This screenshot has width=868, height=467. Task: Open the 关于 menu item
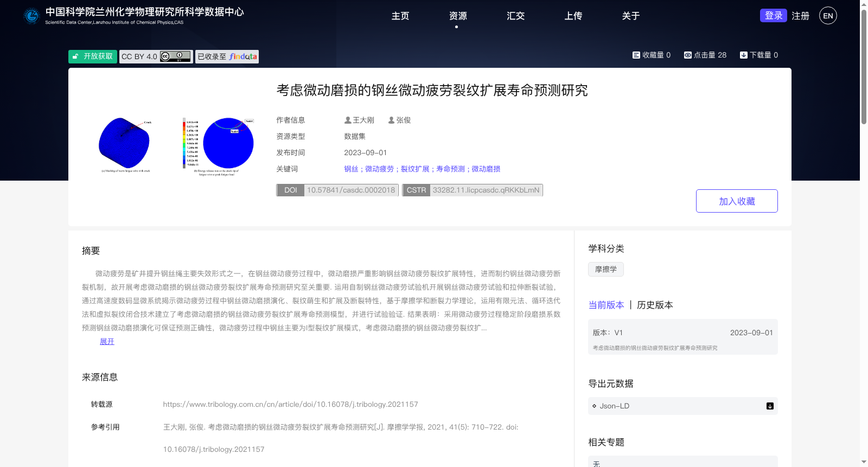pyautogui.click(x=630, y=16)
